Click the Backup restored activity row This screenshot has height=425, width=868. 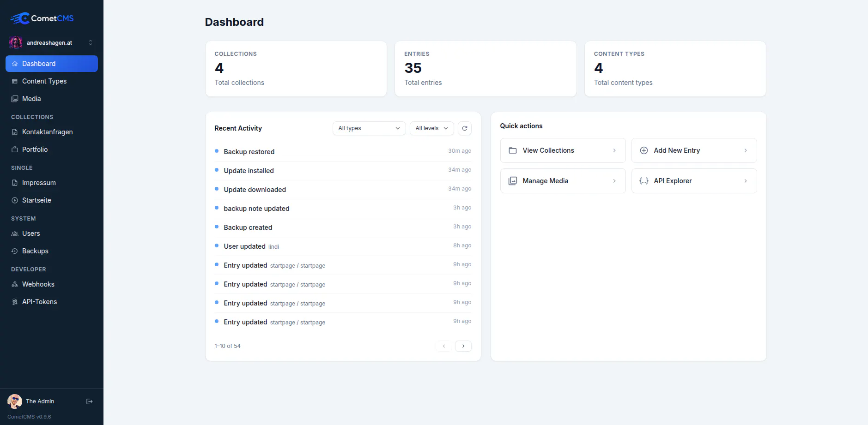coord(343,151)
